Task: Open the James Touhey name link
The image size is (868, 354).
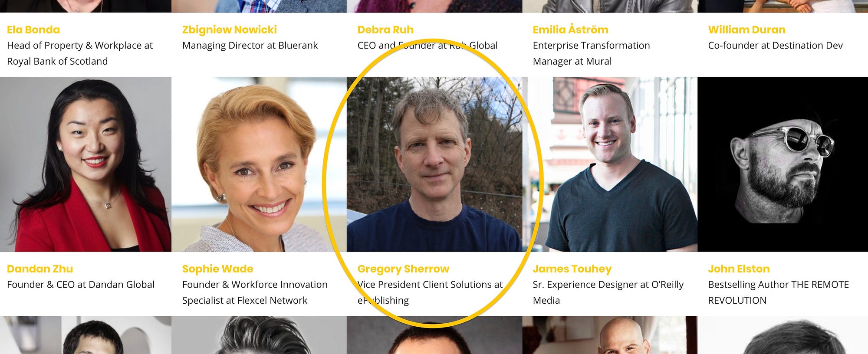Action: pyautogui.click(x=572, y=269)
